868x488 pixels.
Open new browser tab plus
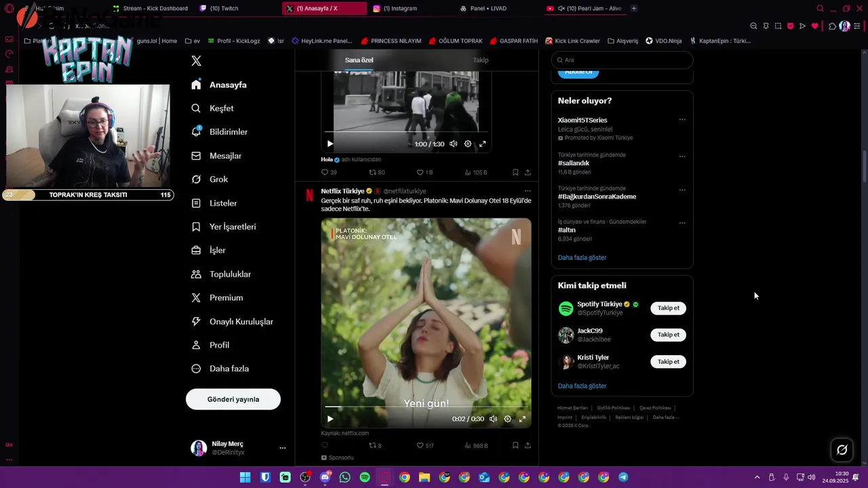634,8
